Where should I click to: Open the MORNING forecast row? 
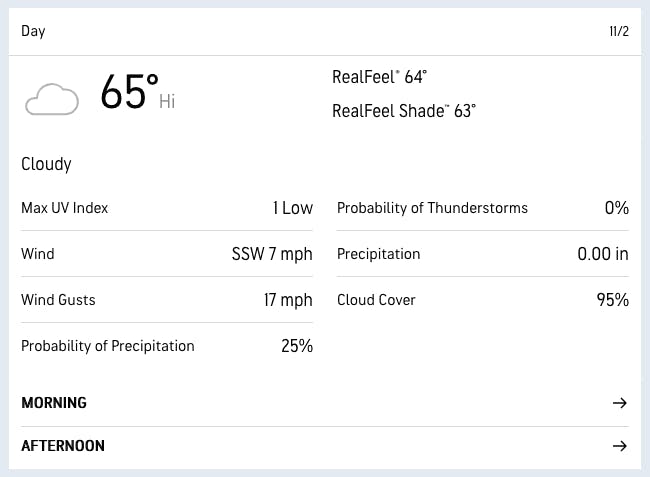(325, 403)
